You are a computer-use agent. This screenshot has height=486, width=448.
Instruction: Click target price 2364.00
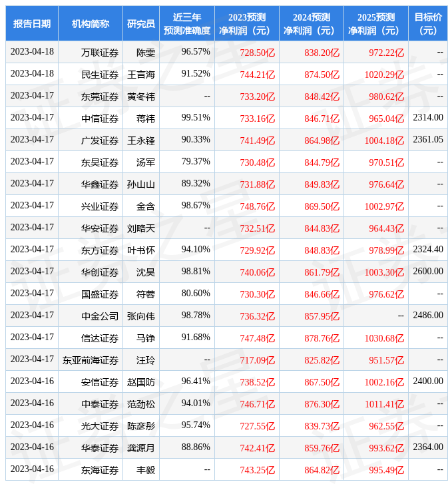tap(428, 447)
